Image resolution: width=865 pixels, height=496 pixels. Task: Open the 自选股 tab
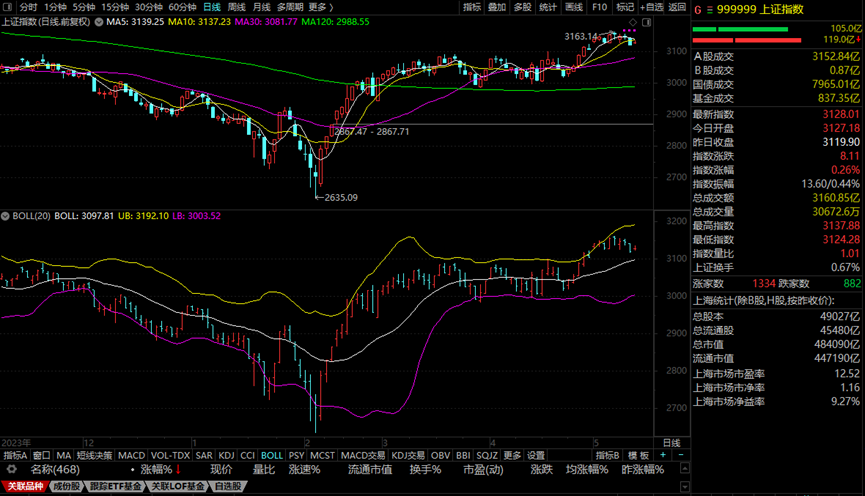click(x=227, y=486)
